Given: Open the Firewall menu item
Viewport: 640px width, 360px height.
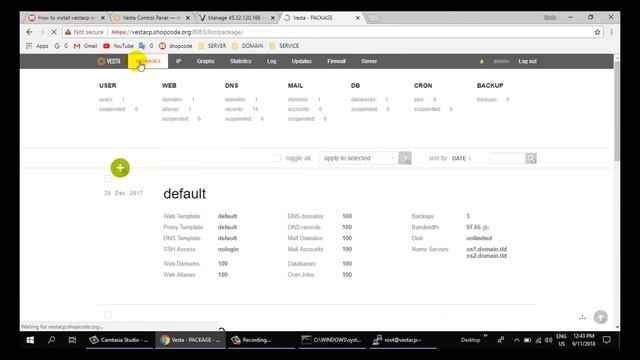Looking at the screenshot, I should (336, 61).
